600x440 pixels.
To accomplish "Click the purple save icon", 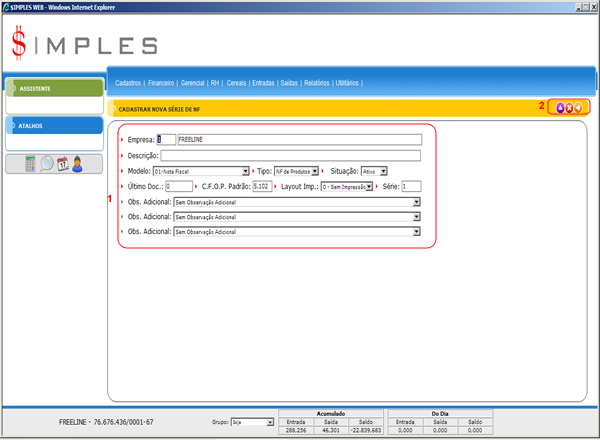I will point(559,107).
